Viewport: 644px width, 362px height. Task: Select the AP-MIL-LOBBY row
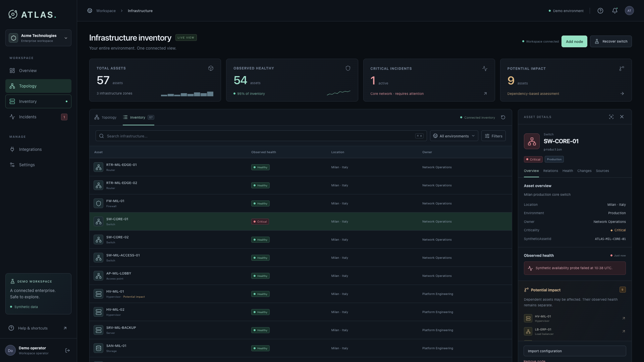tap(301, 276)
